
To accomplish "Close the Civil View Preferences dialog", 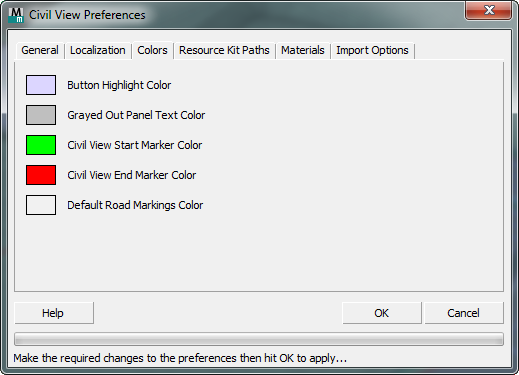I will point(488,10).
